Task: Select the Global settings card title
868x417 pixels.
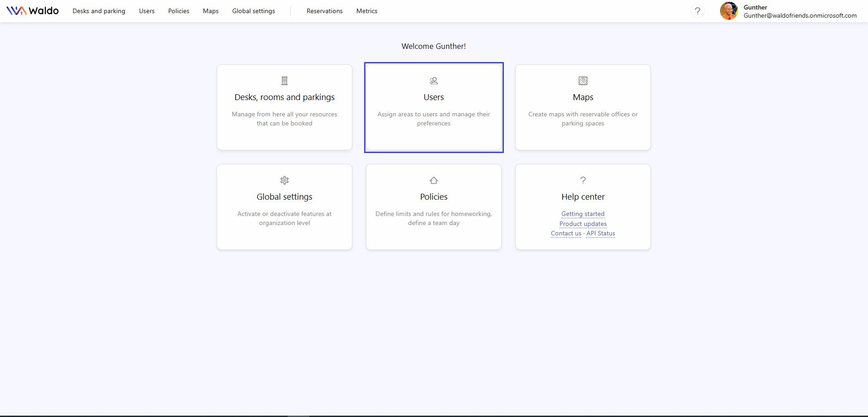Action: (285, 197)
